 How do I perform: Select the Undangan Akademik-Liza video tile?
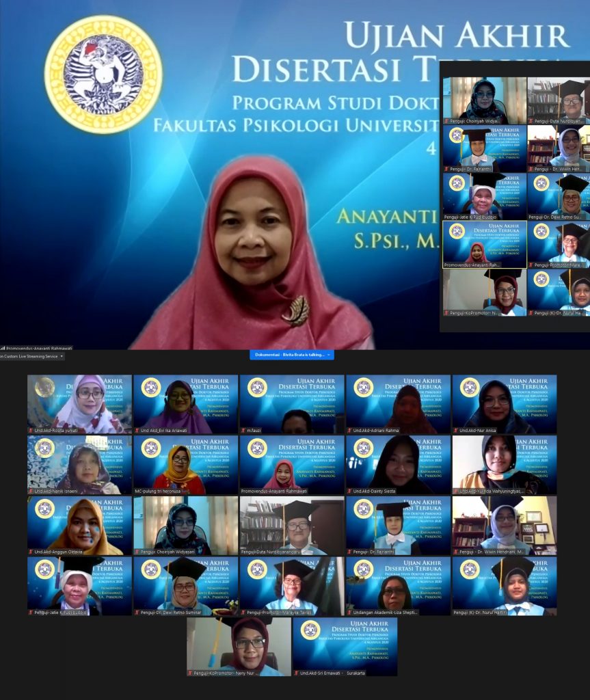398,586
